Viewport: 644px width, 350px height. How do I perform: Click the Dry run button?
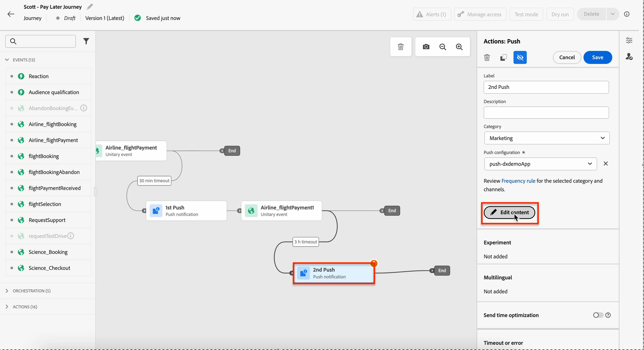(560, 14)
